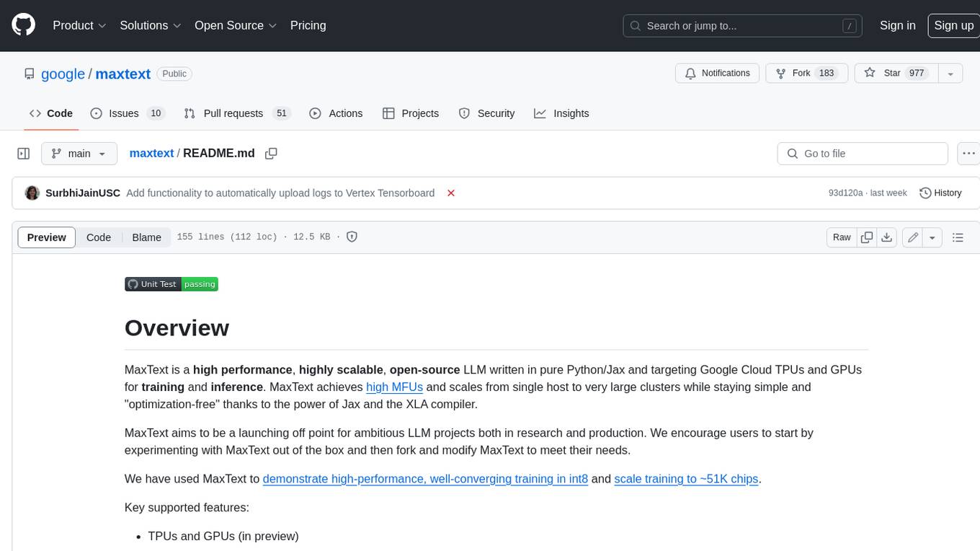This screenshot has height=551, width=980.
Task: Open the google owner link
Action: tap(63, 74)
